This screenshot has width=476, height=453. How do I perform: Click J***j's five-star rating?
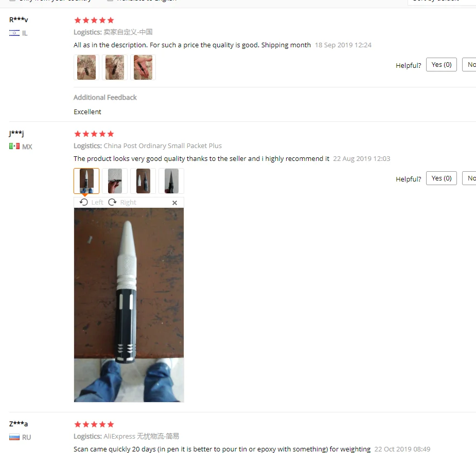94,134
